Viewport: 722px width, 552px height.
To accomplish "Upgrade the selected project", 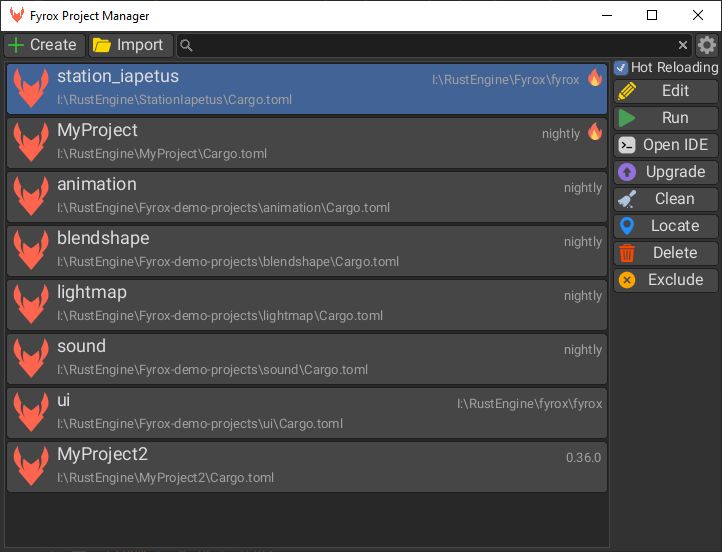I will coord(666,172).
